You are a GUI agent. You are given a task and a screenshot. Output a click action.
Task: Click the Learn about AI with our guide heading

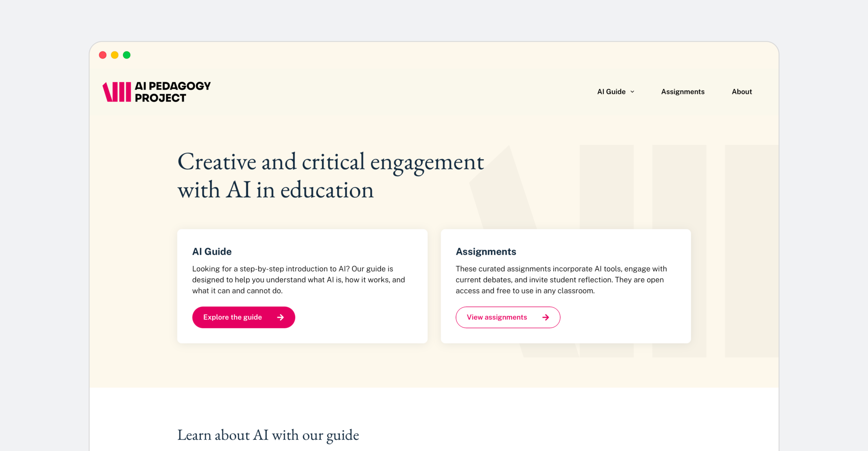(x=268, y=435)
